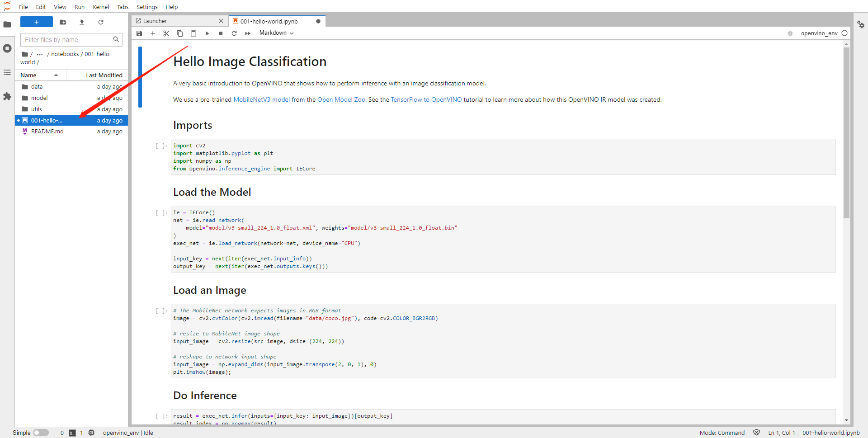
Task: Open the Settings menu
Action: click(x=147, y=7)
